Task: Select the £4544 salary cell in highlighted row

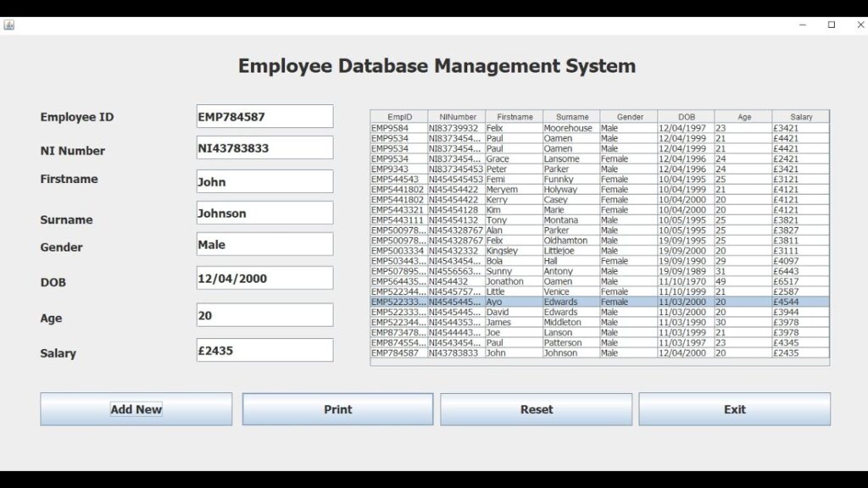Action: pos(801,302)
